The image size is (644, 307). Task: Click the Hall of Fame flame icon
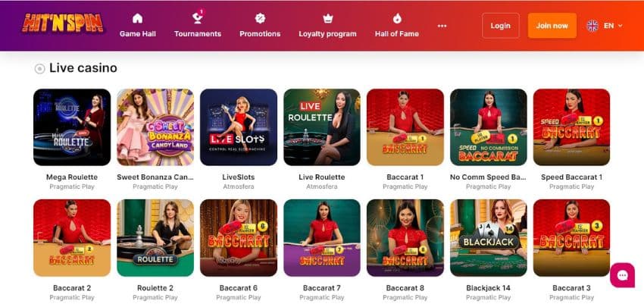pyautogui.click(x=397, y=18)
